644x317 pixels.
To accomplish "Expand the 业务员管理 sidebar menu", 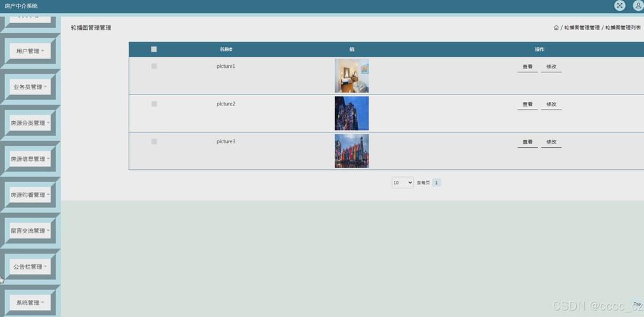I will click(x=30, y=87).
